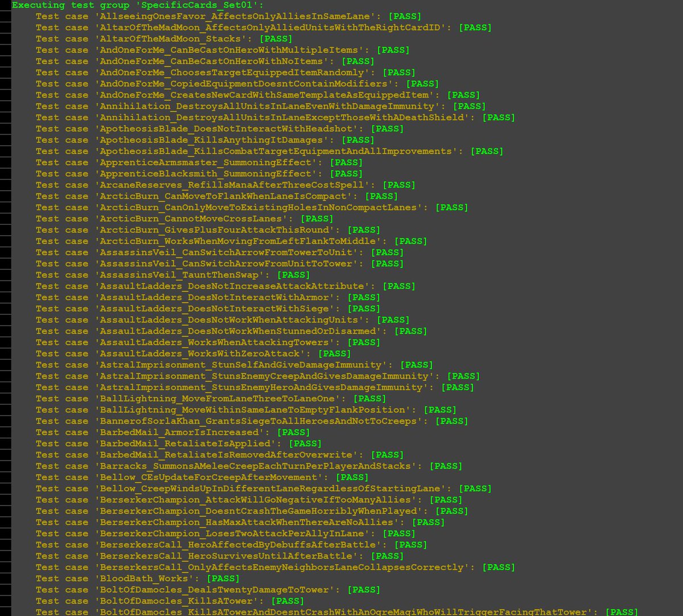Click 'BallLightning_MoveWithinSameLaneToEmptyFlankPosition' line
This screenshot has height=616, width=683.
pos(246,410)
